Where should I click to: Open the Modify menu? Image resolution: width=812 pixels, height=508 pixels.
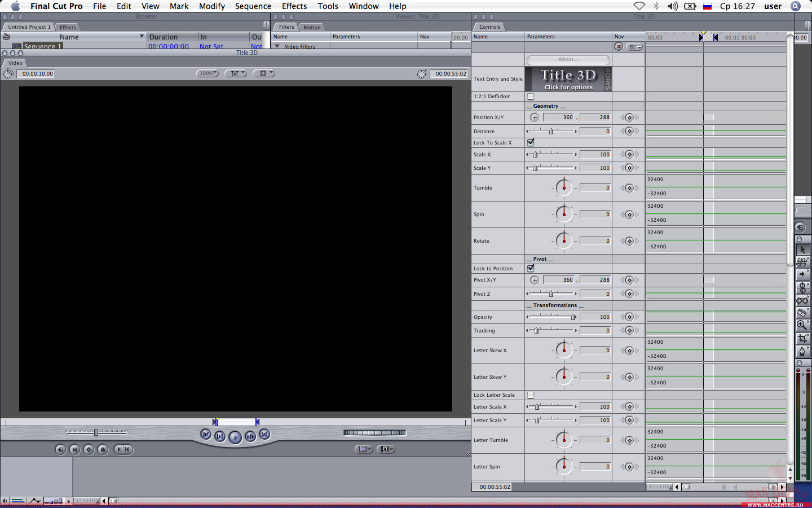point(212,6)
